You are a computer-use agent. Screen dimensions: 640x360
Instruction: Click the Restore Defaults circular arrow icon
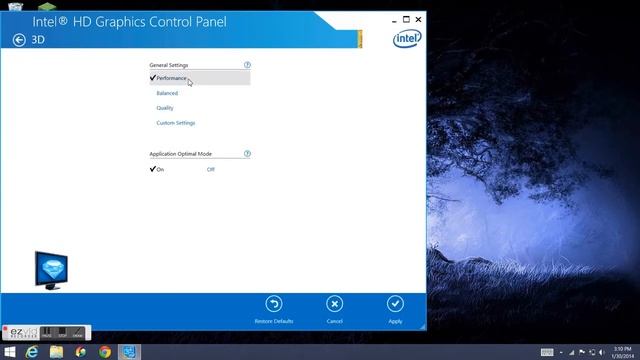(x=274, y=304)
